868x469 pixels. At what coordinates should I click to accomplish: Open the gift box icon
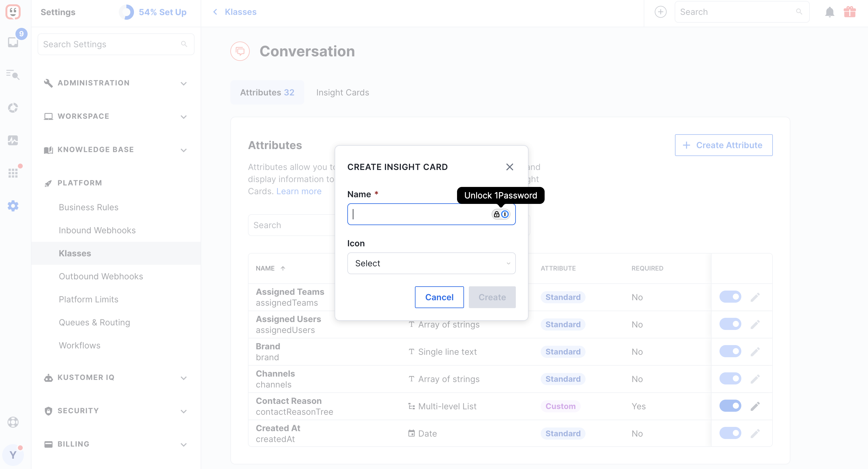[850, 12]
